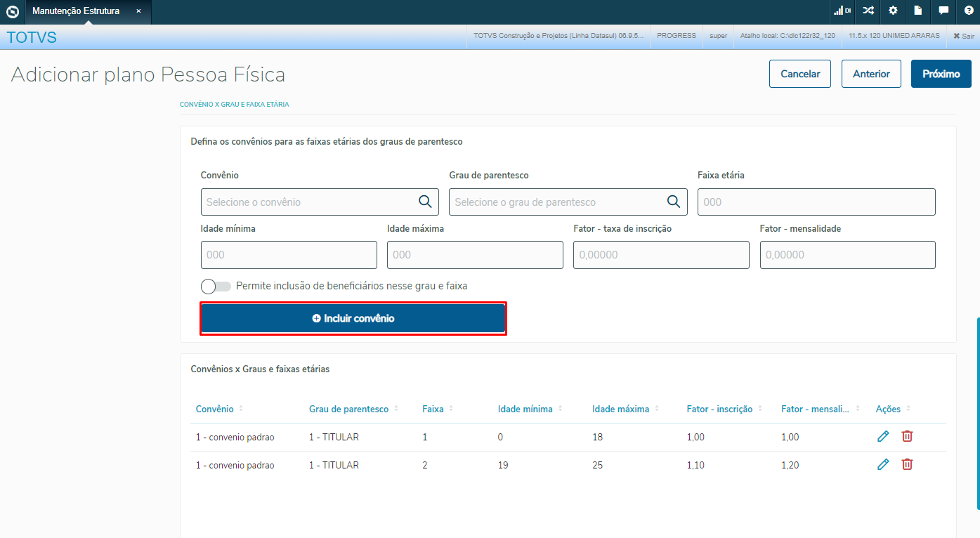The height and width of the screenshot is (538, 980).
Task: Open the settings gear icon
Action: click(x=893, y=11)
